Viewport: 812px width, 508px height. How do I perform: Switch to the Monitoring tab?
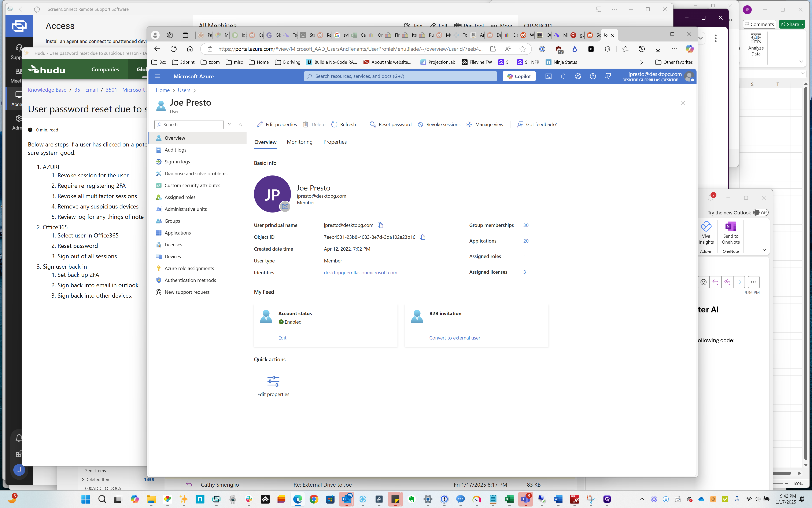tap(300, 142)
